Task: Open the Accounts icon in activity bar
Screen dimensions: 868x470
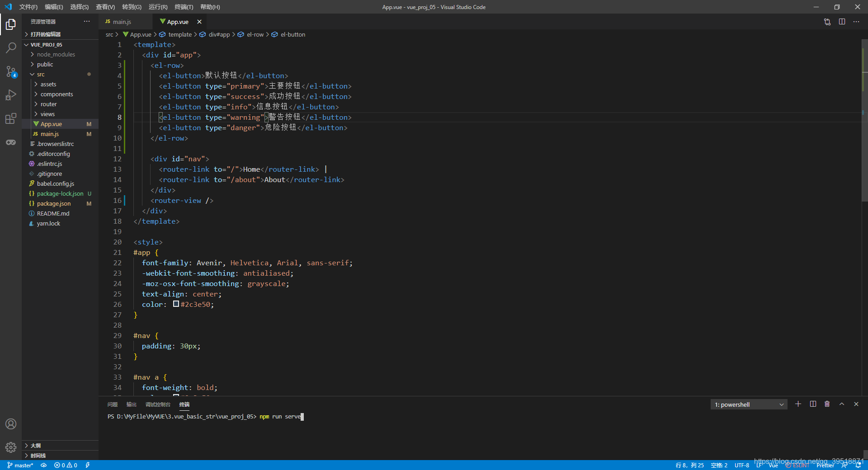Action: pyautogui.click(x=11, y=424)
